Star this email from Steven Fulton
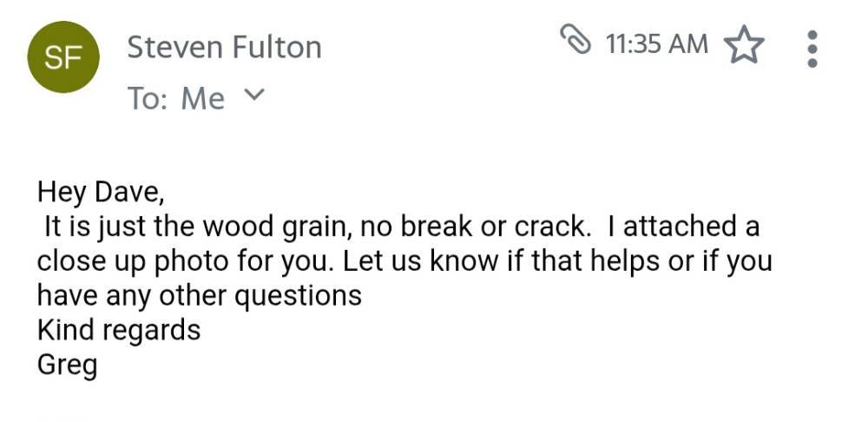The image size is (868, 422). [x=744, y=44]
